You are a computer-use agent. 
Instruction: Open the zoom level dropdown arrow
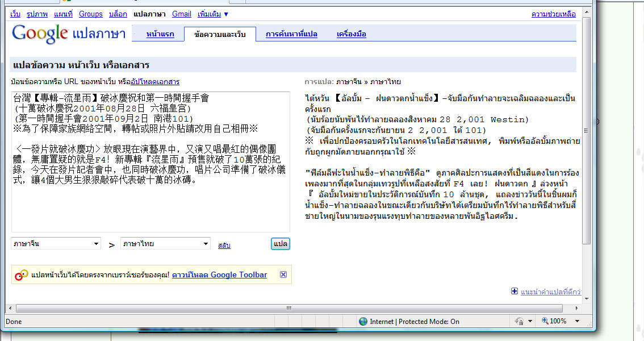[x=577, y=321]
